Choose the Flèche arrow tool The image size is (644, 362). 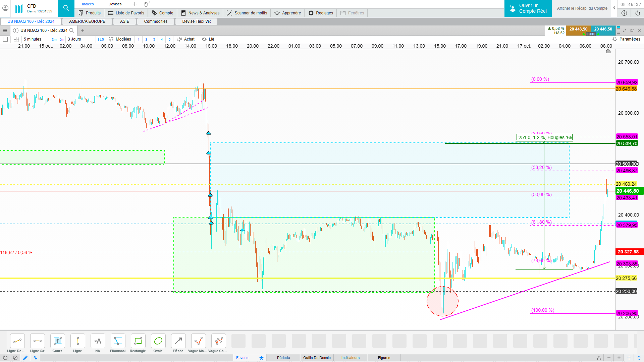[x=178, y=341]
